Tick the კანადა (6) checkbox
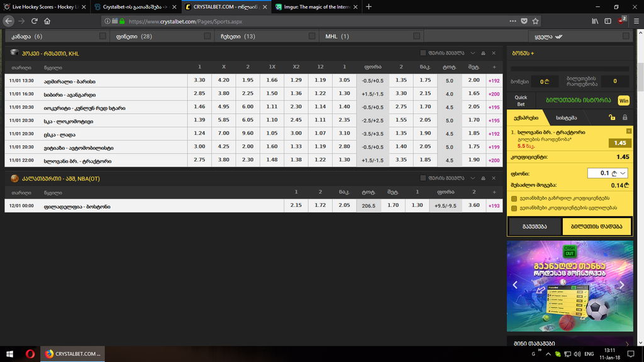This screenshot has height=362, width=644. pos(103,36)
